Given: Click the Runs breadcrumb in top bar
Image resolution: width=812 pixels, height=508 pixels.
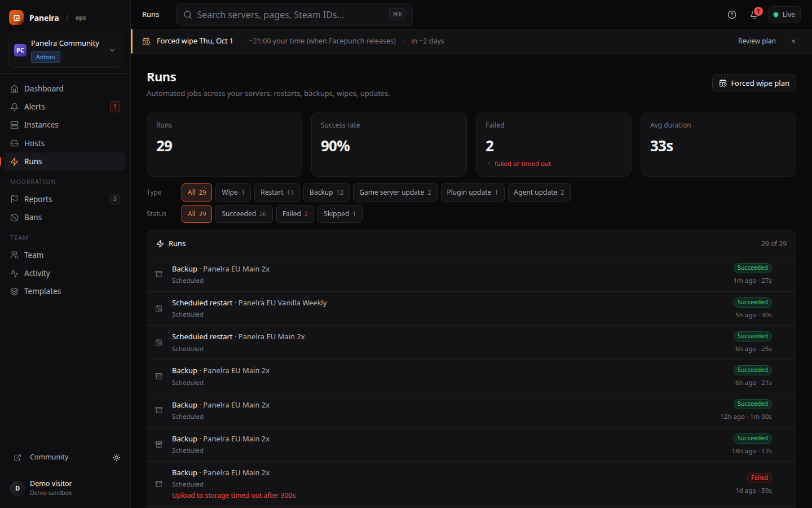Looking at the screenshot, I should pyautogui.click(x=151, y=15).
